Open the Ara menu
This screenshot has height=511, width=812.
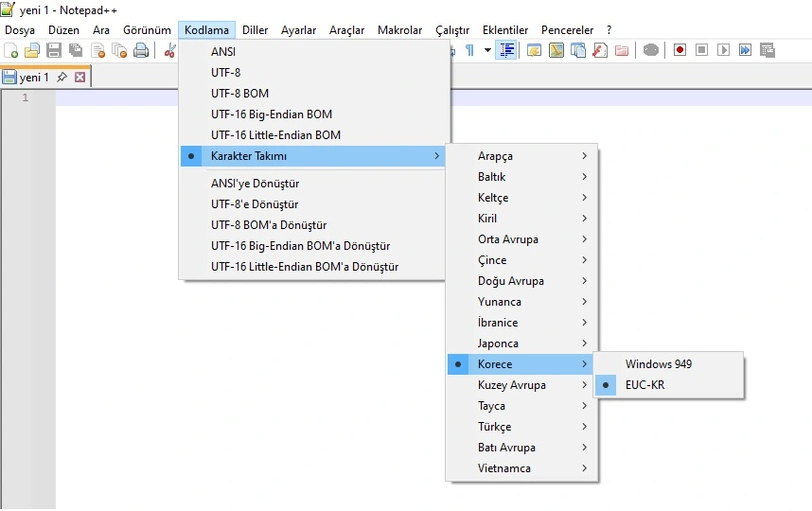pyautogui.click(x=101, y=30)
